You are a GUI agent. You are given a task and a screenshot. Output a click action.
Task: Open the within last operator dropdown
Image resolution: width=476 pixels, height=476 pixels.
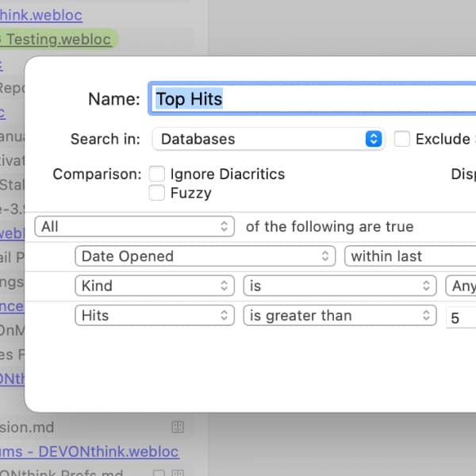(410, 256)
